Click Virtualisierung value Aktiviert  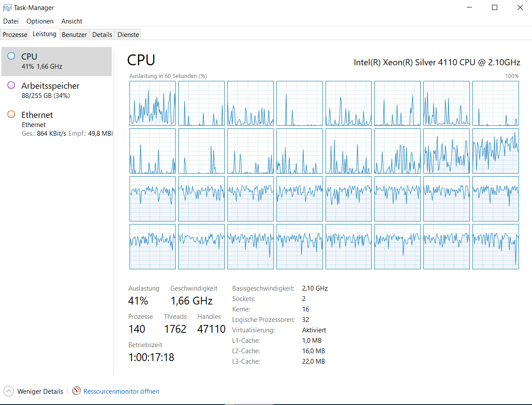314,330
